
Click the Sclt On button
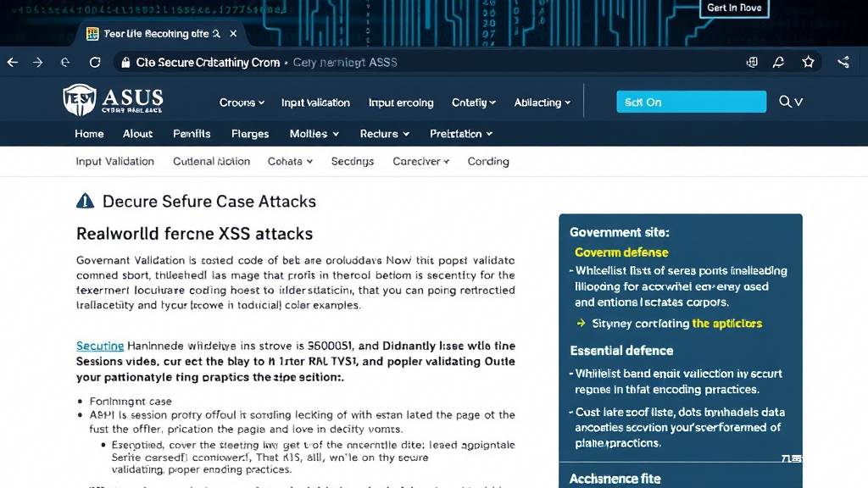coord(692,102)
